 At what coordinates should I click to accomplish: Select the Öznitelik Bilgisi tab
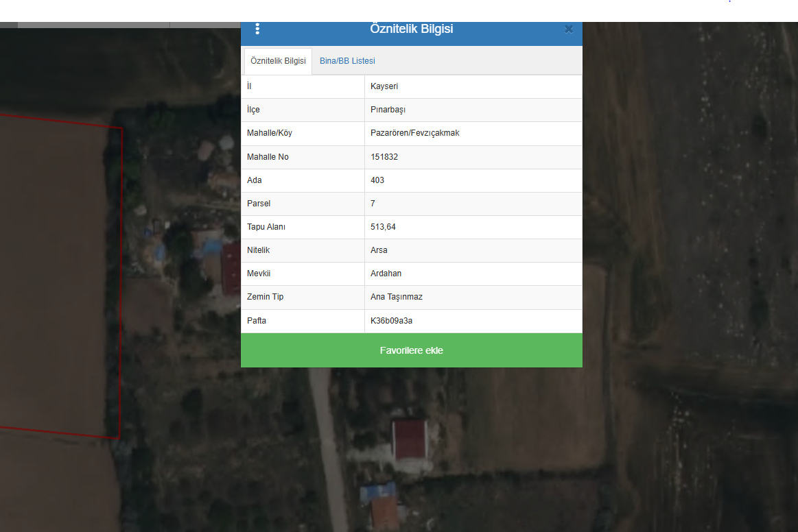pyautogui.click(x=278, y=61)
